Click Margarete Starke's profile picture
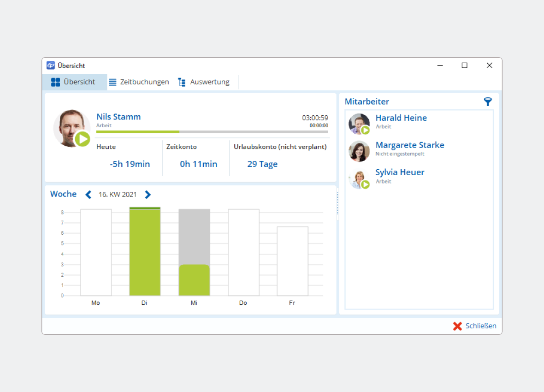This screenshot has height=392, width=544. 359,151
